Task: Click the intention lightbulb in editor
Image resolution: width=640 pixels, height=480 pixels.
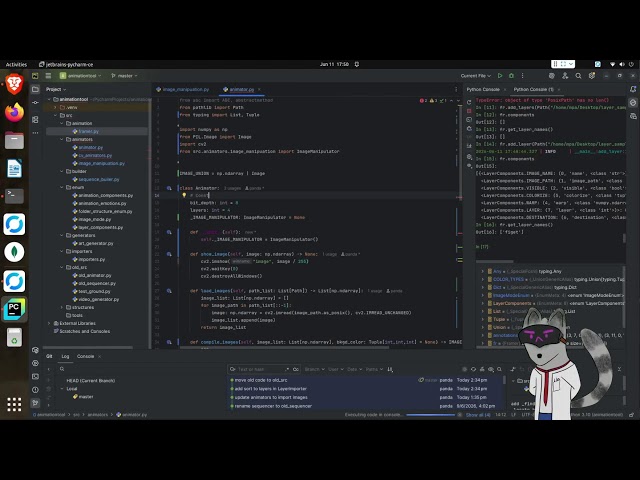Action: pyautogui.click(x=184, y=195)
